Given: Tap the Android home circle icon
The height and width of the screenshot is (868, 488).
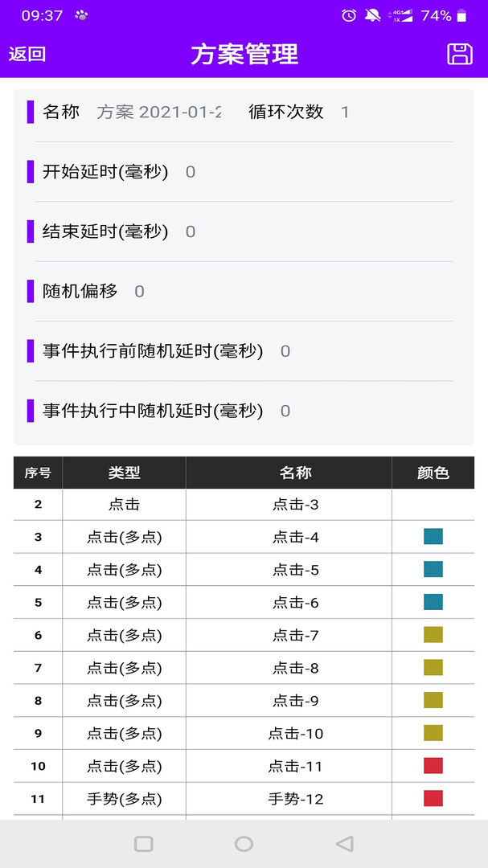Looking at the screenshot, I should [244, 844].
